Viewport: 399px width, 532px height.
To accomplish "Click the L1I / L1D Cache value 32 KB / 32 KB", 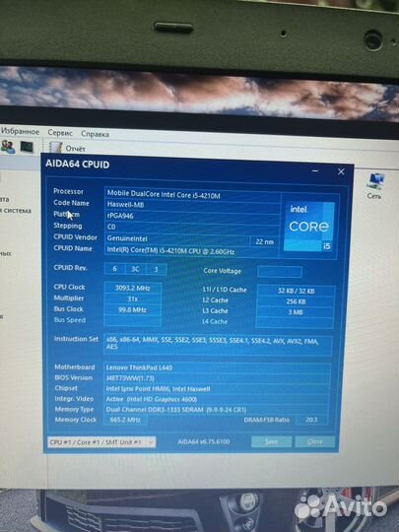I will point(296,291).
